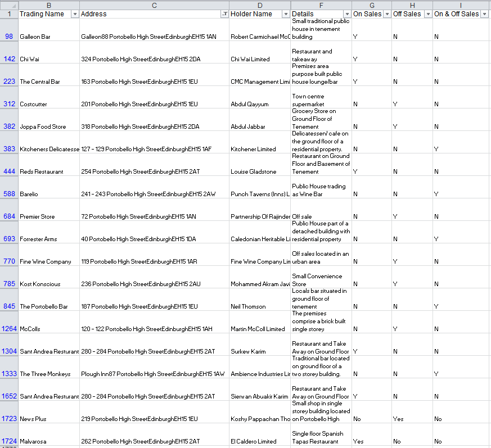The width and height of the screenshot is (491, 448).
Task: Select column B header
Action: [x=49, y=5]
